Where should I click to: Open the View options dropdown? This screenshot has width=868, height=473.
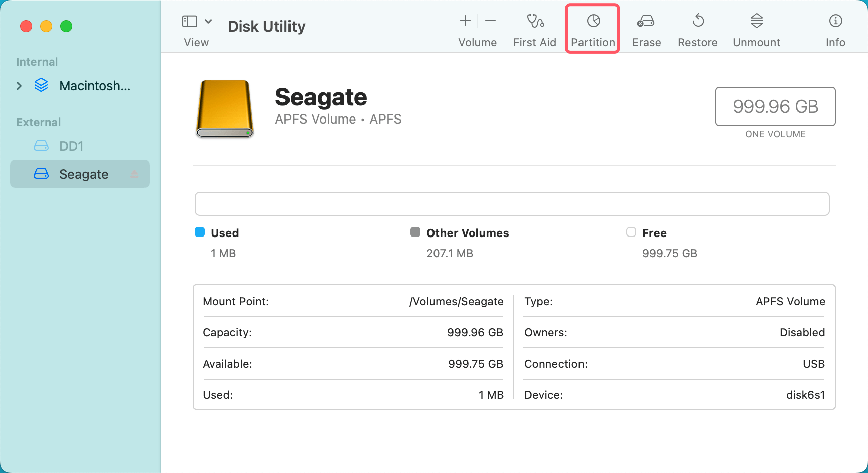(209, 21)
